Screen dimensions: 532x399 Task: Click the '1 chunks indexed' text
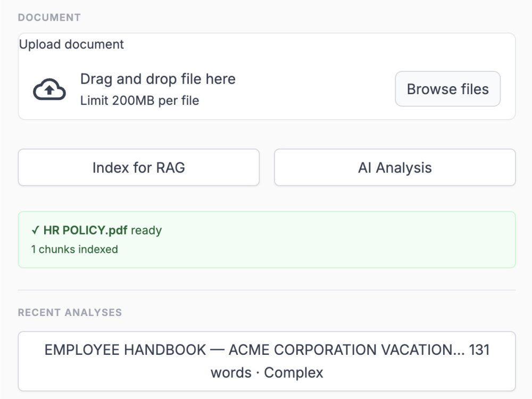(x=74, y=250)
